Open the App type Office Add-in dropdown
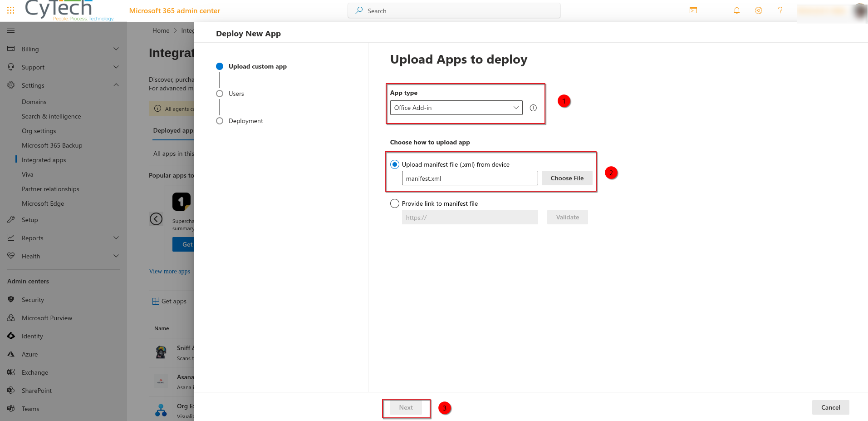This screenshot has width=868, height=421. pos(456,108)
